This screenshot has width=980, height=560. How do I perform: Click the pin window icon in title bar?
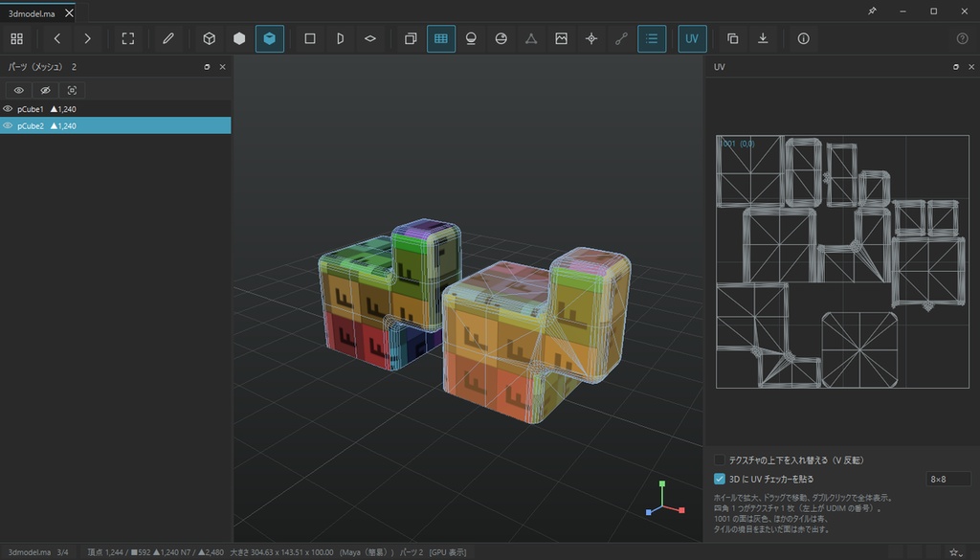pos(872,11)
